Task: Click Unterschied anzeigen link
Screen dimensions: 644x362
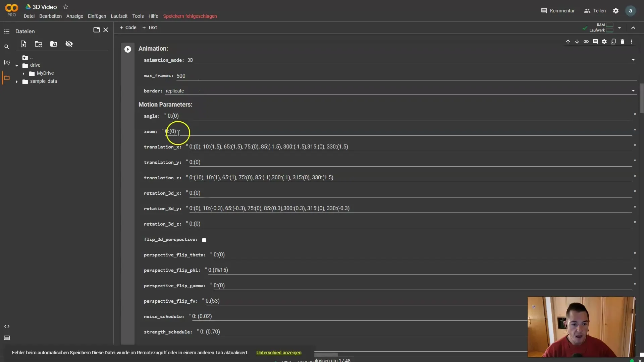Action: tap(279, 353)
